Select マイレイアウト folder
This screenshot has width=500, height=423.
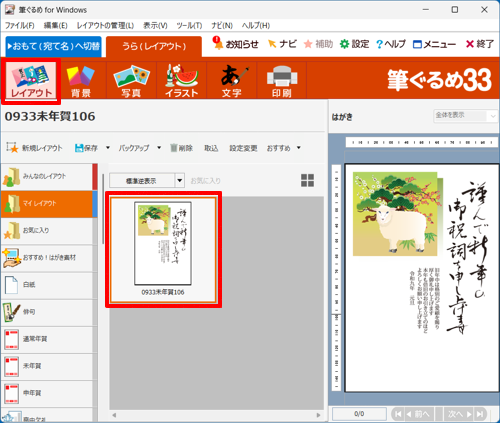pos(47,204)
